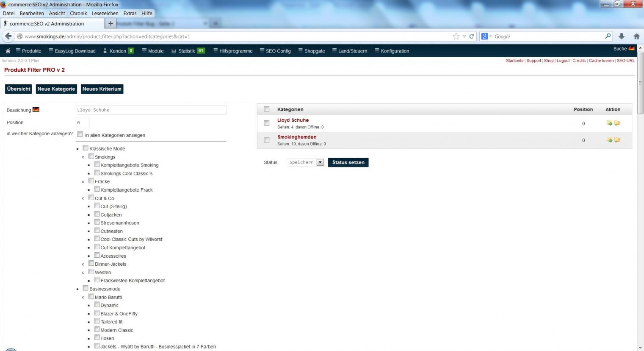
Task: Reload the page with the refresh icon
Action: [x=471, y=36]
